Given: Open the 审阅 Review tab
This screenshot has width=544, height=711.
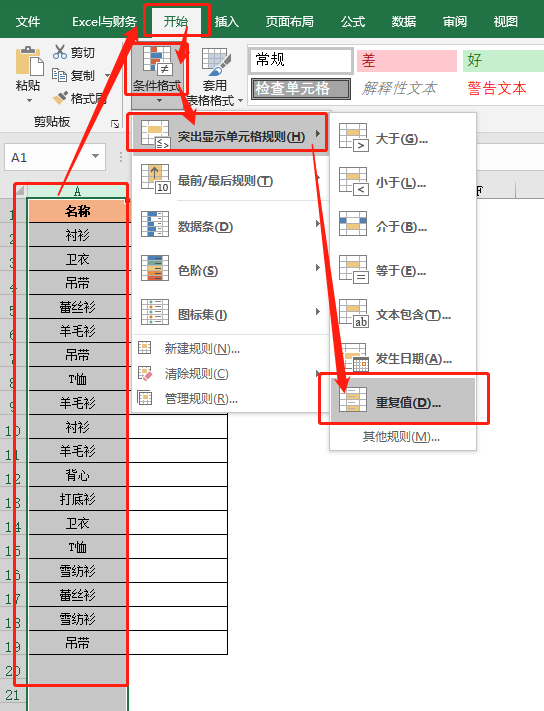Looking at the screenshot, I should [x=455, y=22].
